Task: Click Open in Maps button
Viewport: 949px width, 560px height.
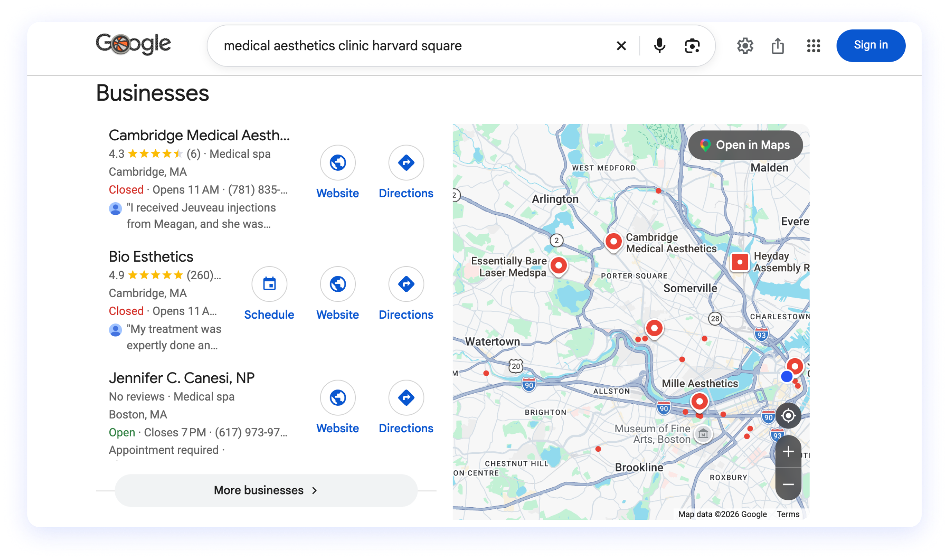Action: tap(746, 145)
